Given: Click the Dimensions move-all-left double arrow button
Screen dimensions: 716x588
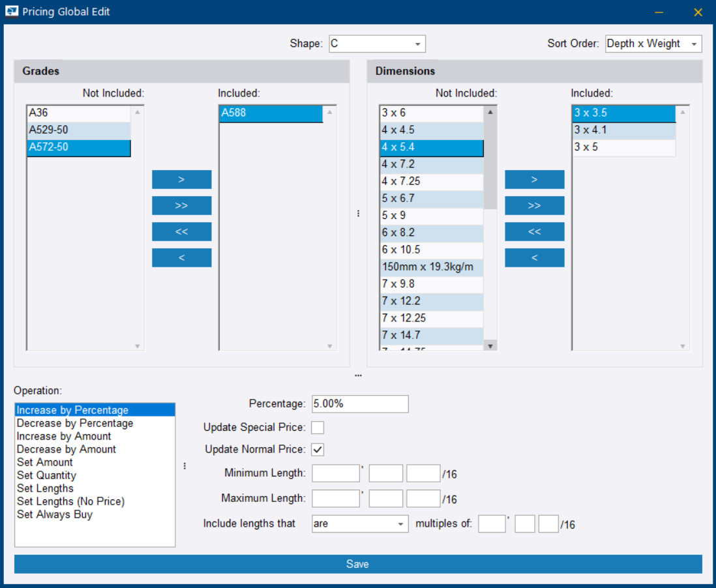Looking at the screenshot, I should 534,231.
